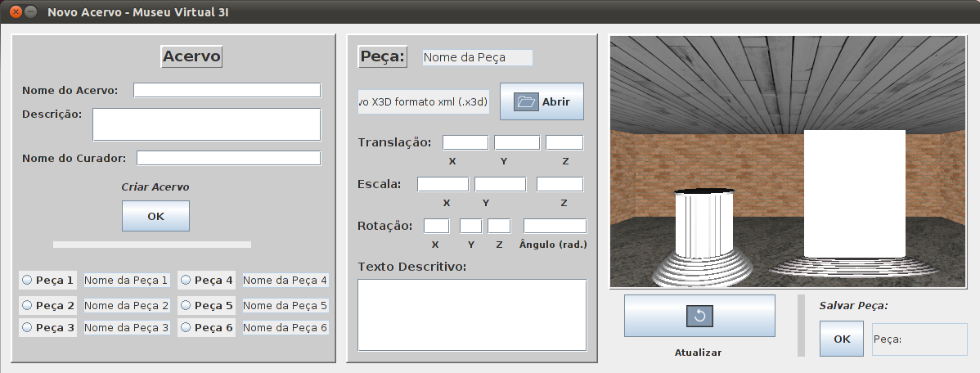Click the X3D file path field
Image resolution: width=980 pixels, height=373 pixels.
point(424,102)
